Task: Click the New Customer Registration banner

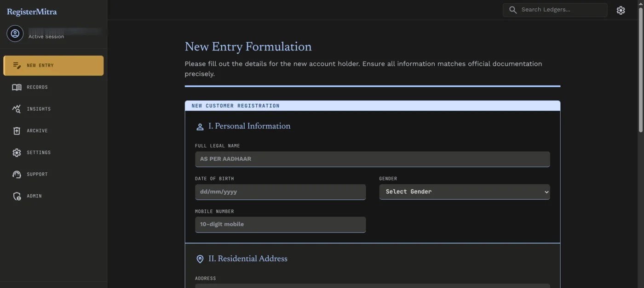Action: click(x=372, y=106)
